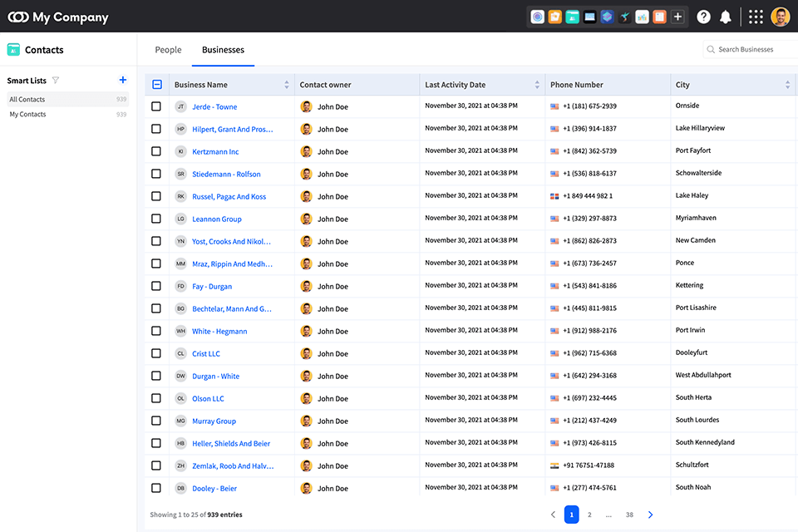Image resolution: width=798 pixels, height=532 pixels.
Task: Click the city cell West Abdullahport
Action: pos(703,375)
